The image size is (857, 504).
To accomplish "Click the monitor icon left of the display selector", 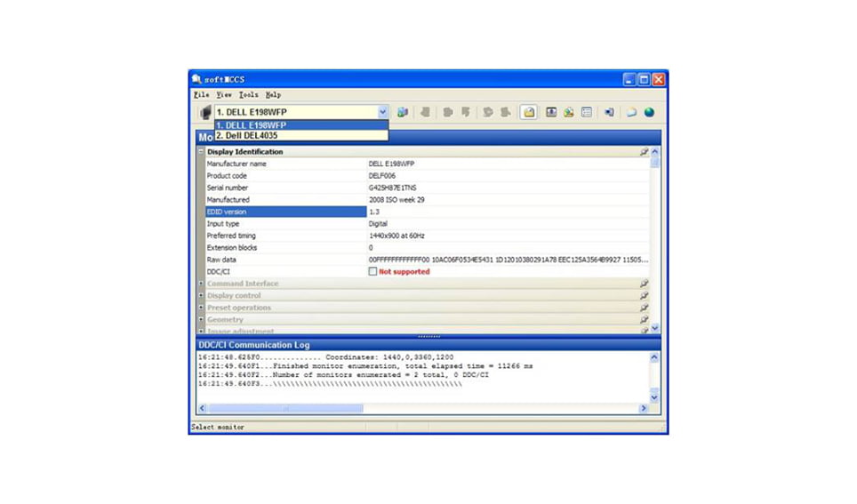I will (205, 112).
